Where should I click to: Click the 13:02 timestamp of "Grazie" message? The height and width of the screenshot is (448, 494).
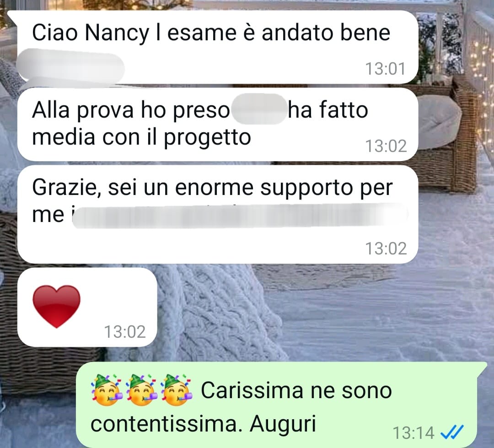[386, 248]
